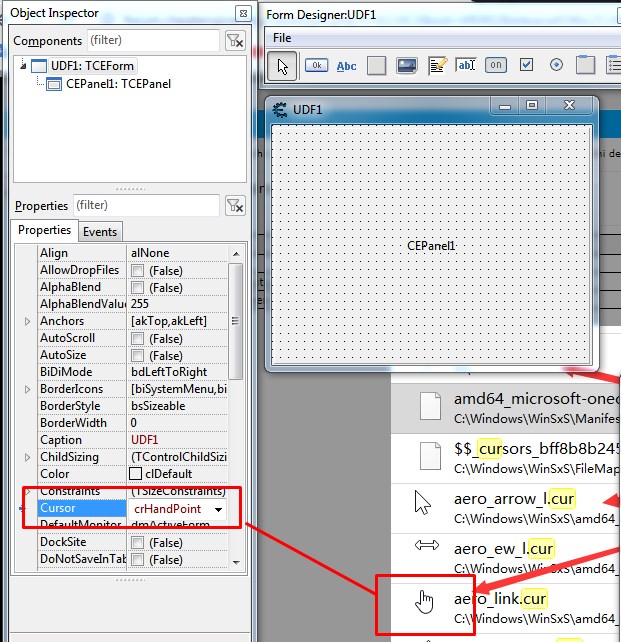Pick the Memo component icon
621x642 pixels.
click(x=437, y=66)
